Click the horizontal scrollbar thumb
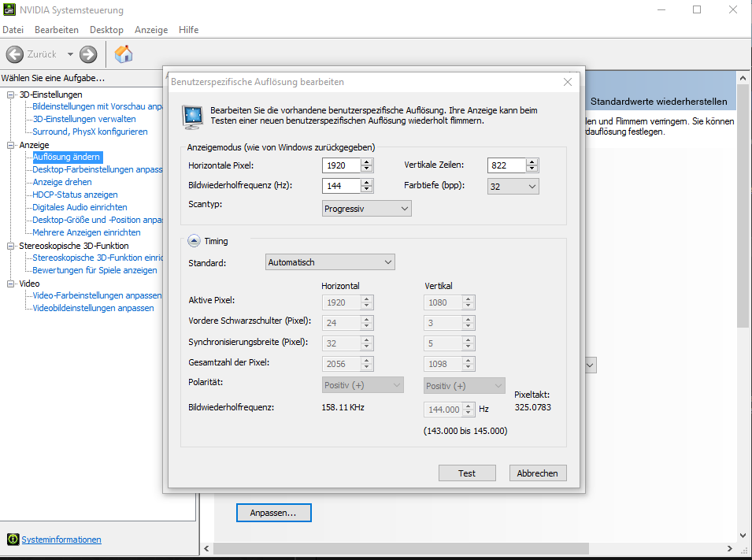The height and width of the screenshot is (560, 752). (x=401, y=548)
